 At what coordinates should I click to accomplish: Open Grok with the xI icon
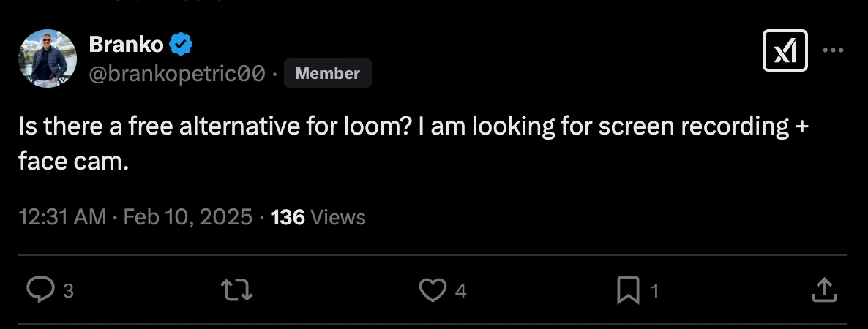click(x=785, y=51)
